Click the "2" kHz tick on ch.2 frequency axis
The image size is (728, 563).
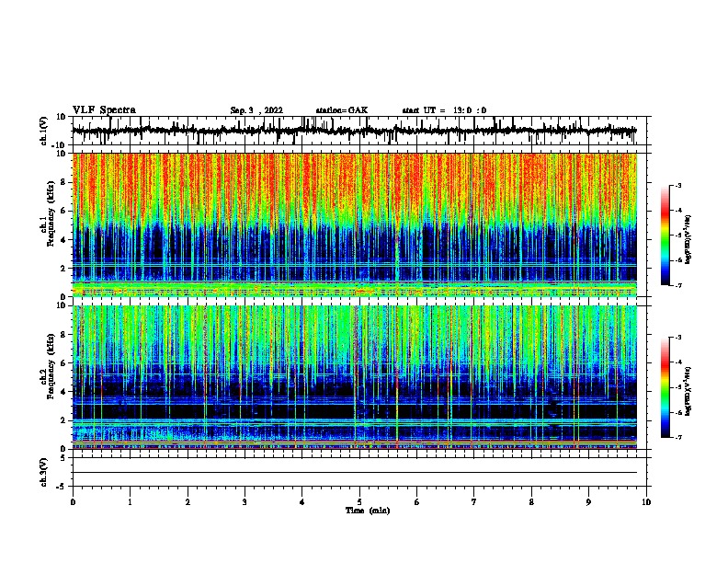[x=64, y=420]
